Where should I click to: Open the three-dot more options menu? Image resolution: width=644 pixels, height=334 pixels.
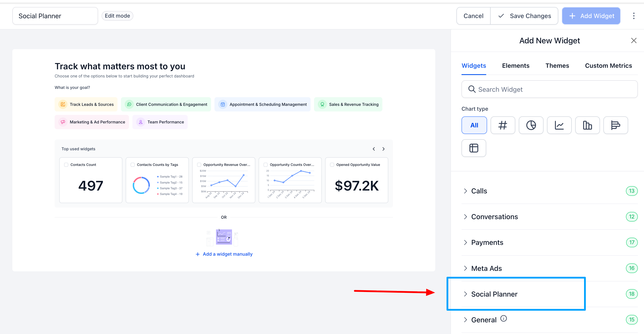tap(633, 16)
